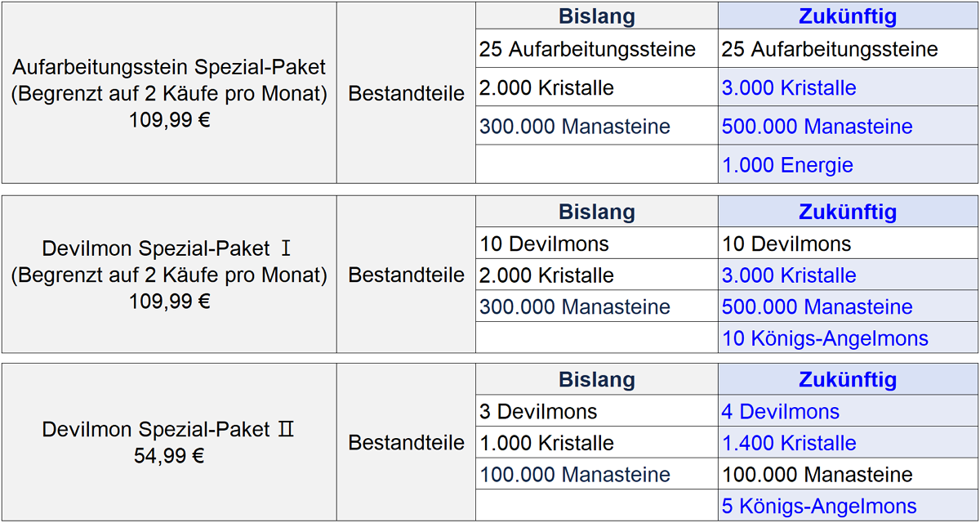
Task: Click the Bestandteile label in Devilmon Spezial-Paket I
Action: [x=406, y=275]
